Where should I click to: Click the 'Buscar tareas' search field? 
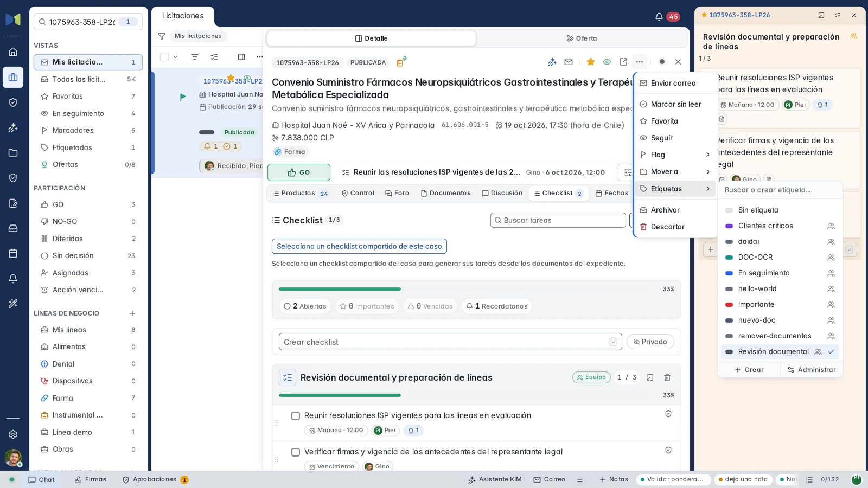pyautogui.click(x=558, y=220)
